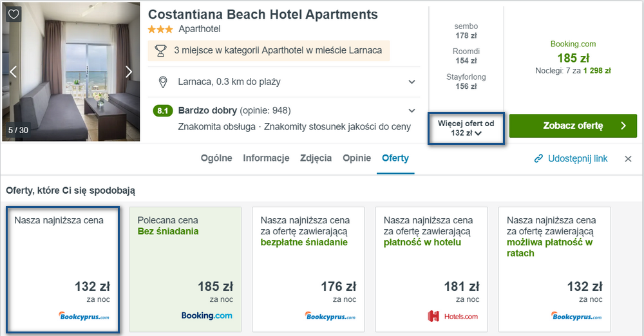
Task: Show next hotel photo
Action: [129, 72]
